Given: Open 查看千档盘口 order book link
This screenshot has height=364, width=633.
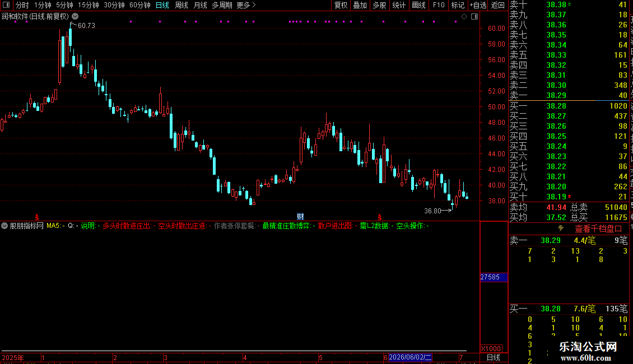Looking at the screenshot, I should pos(598,228).
